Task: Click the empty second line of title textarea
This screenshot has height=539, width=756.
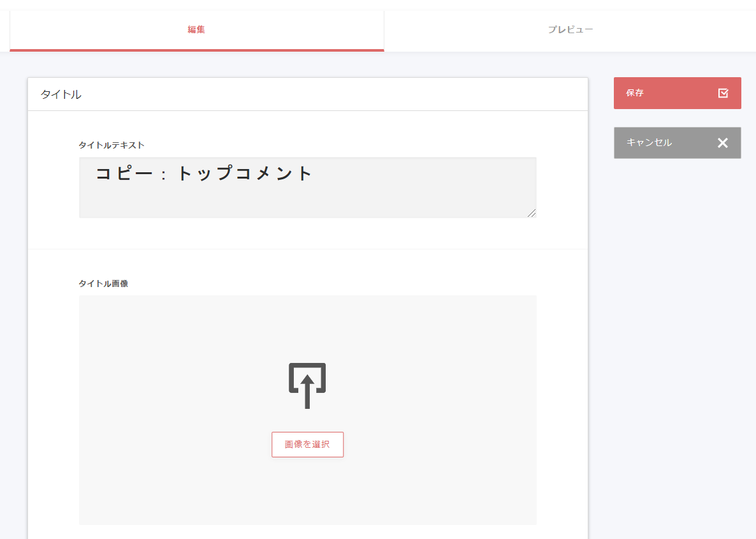Action: 307,202
